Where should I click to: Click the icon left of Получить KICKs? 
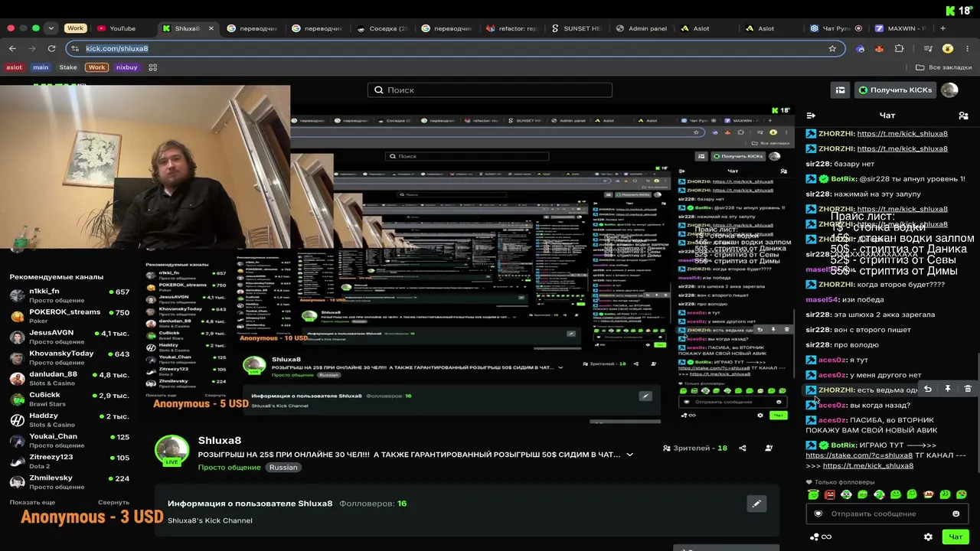(840, 90)
